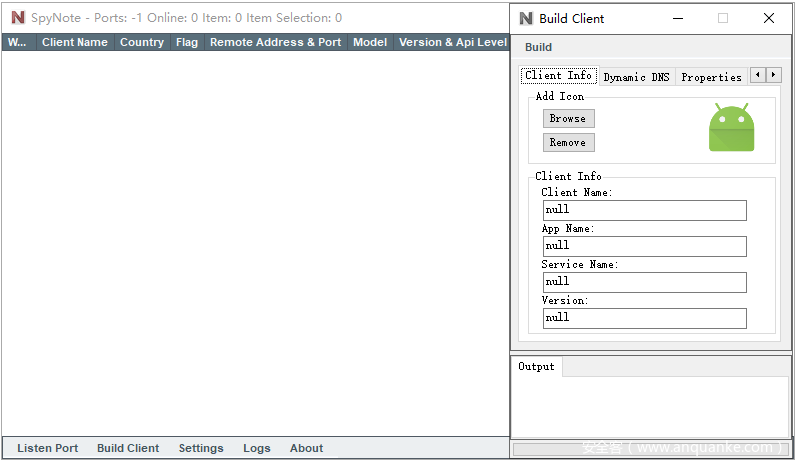Click the Android robot icon preview

(x=731, y=128)
